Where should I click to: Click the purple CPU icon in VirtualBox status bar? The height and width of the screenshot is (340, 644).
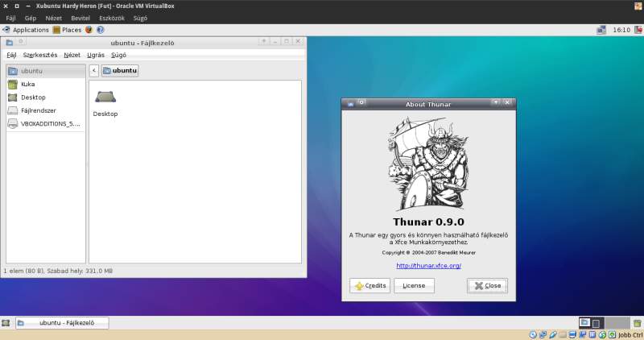click(592, 335)
